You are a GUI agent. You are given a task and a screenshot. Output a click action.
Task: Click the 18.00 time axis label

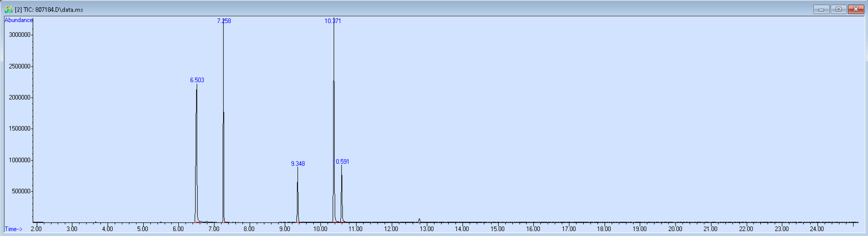tap(604, 229)
